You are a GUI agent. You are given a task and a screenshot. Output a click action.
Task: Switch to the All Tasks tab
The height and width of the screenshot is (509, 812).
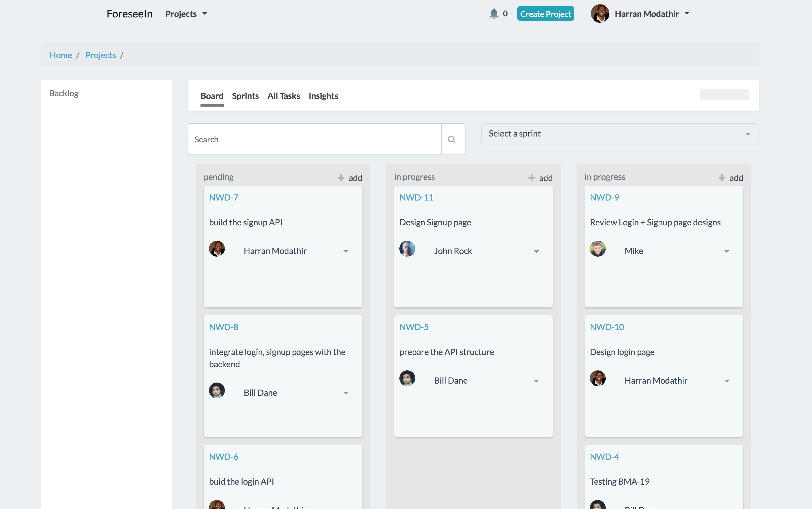[283, 96]
